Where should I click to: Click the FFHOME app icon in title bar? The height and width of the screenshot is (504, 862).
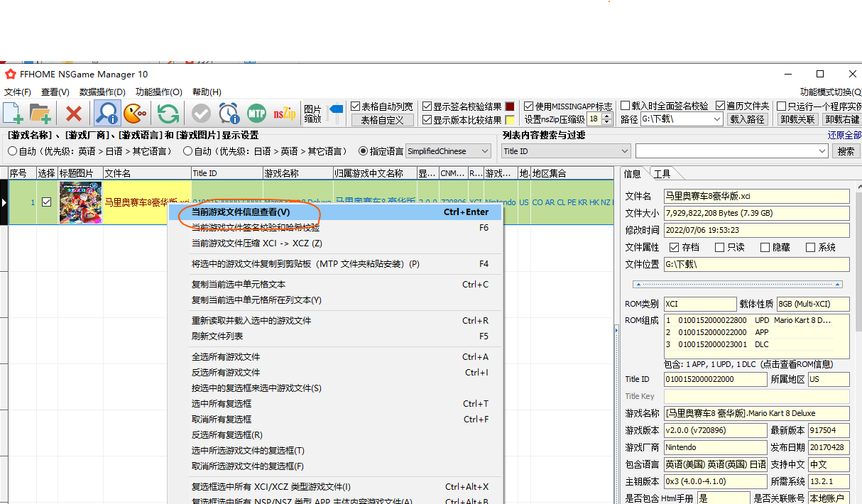10,74
